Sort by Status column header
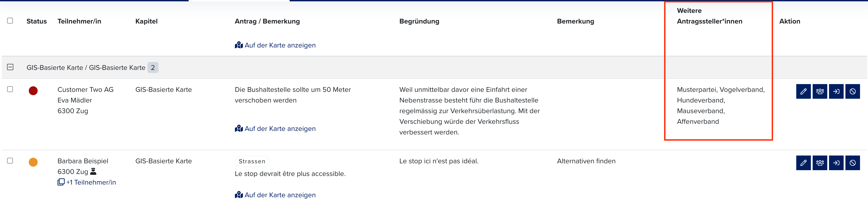The height and width of the screenshot is (205, 868). pos(37,21)
